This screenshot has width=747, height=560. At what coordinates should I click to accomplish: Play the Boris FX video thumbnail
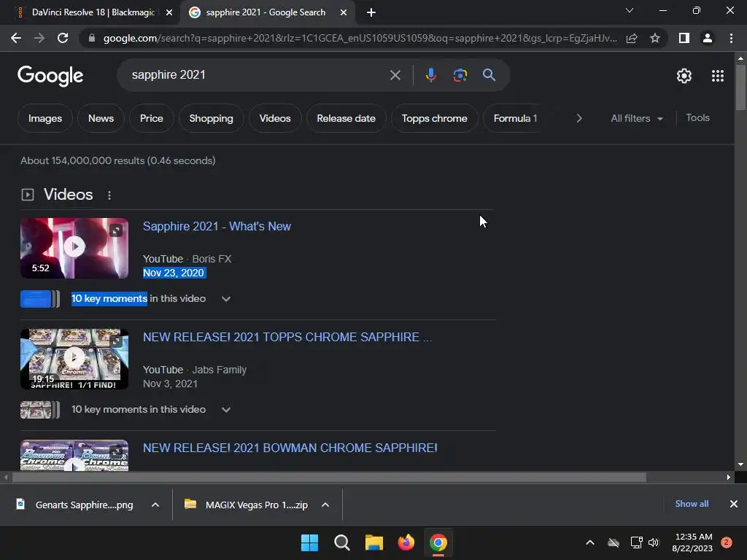[74, 248]
